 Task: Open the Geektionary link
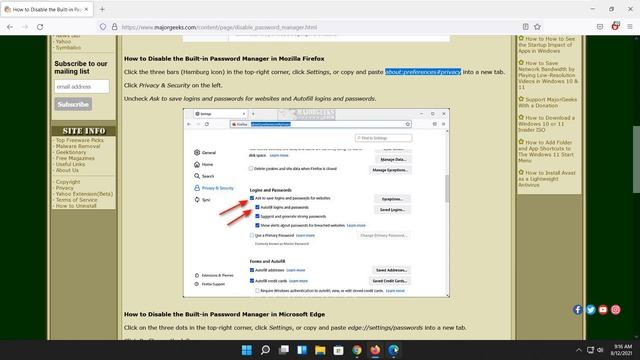71,152
